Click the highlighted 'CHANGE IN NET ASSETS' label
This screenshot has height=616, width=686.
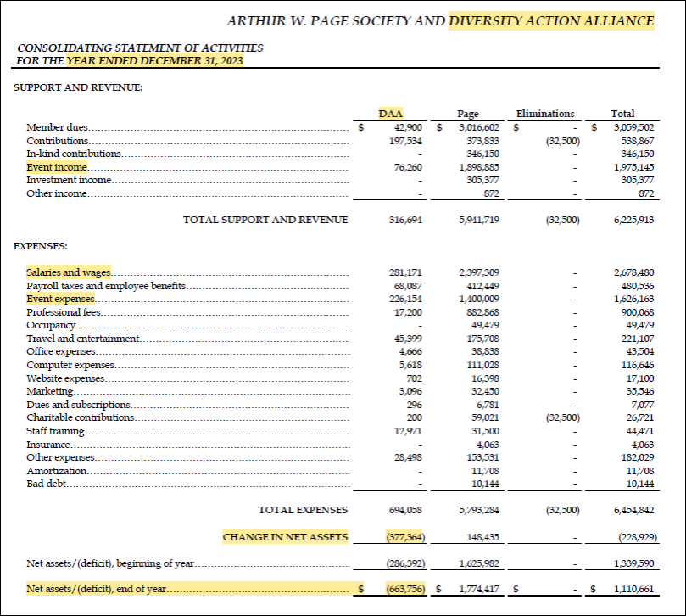[285, 537]
